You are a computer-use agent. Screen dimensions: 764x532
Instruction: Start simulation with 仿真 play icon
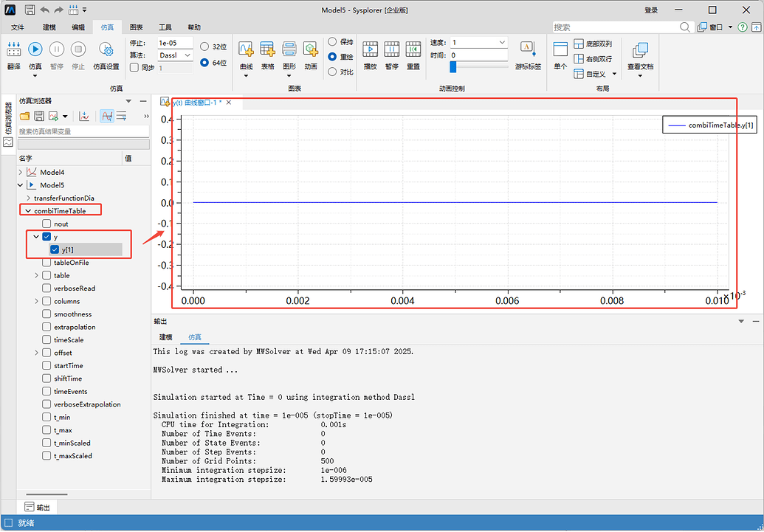click(x=35, y=49)
